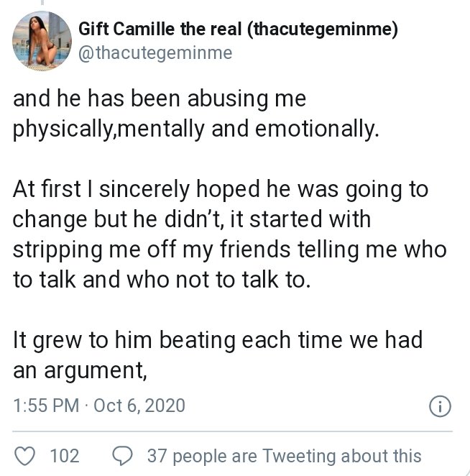This screenshot has height=476, width=470.
Task: Click the 1:55 PM timestamp
Action: pos(46,406)
